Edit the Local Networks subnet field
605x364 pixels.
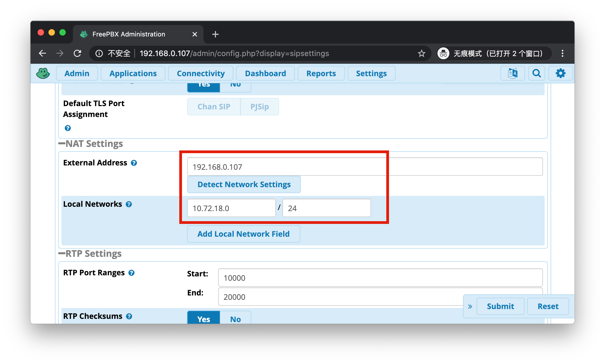coord(326,208)
